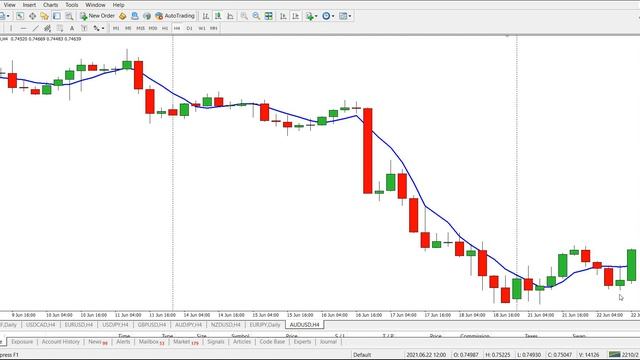
Task: Switch to the GBPUSD,H4 chart tab
Action: (152, 324)
